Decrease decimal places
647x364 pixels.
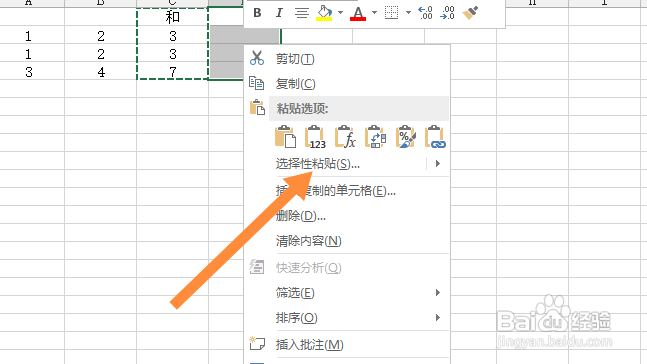(x=447, y=13)
